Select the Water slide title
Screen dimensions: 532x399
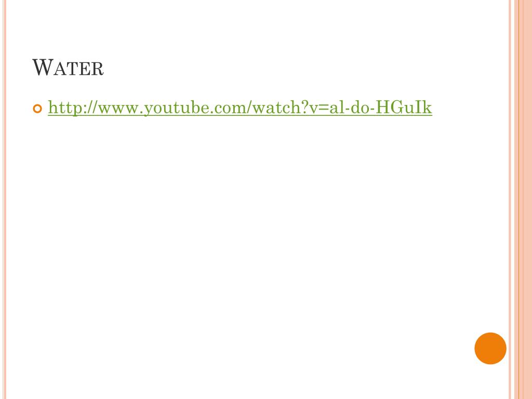[68, 68]
